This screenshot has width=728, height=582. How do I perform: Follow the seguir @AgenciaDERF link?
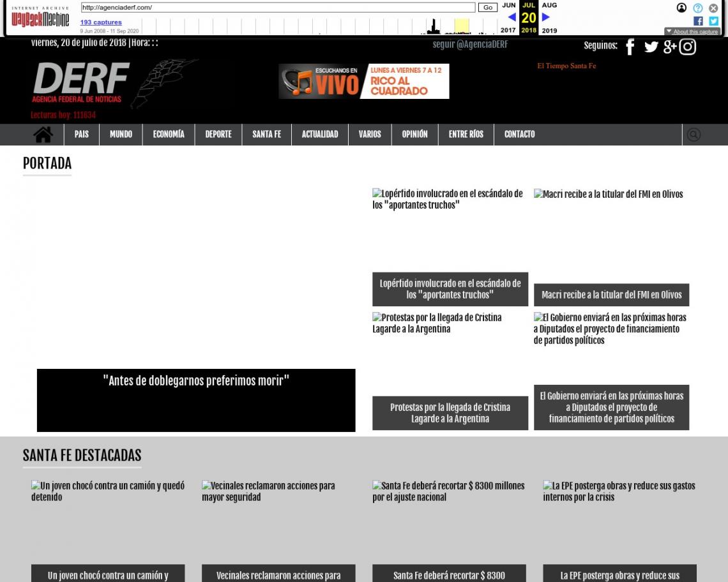pos(470,45)
